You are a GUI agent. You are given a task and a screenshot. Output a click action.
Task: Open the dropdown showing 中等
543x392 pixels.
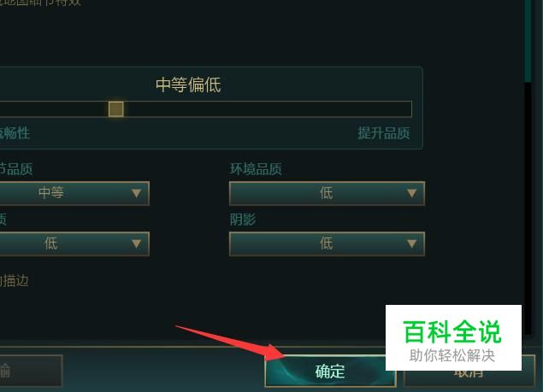click(74, 193)
